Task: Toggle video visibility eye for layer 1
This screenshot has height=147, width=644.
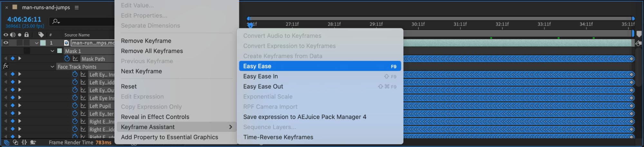Action: pyautogui.click(x=6, y=43)
